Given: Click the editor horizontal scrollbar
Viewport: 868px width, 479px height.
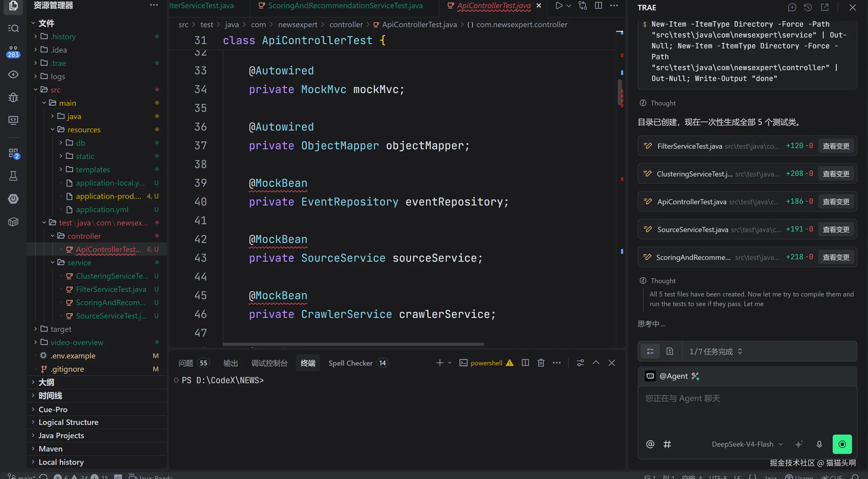Looking at the screenshot, I should 354,344.
